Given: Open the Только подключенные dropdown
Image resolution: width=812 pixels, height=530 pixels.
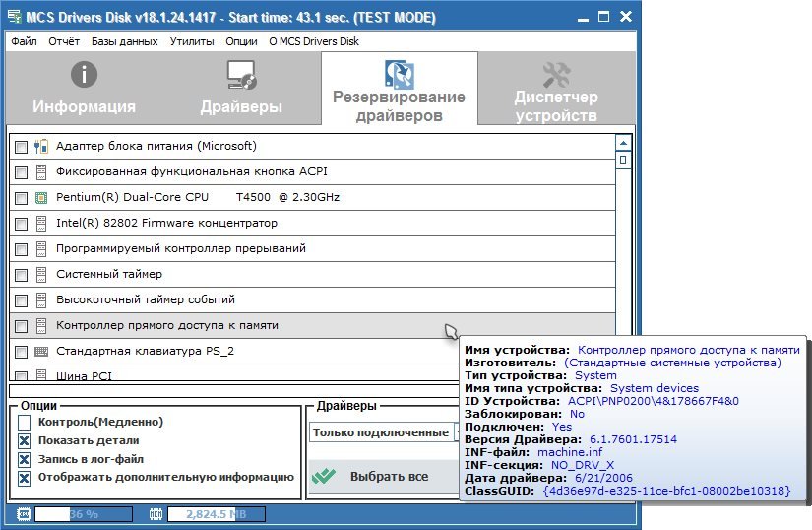Looking at the screenshot, I should (x=384, y=432).
